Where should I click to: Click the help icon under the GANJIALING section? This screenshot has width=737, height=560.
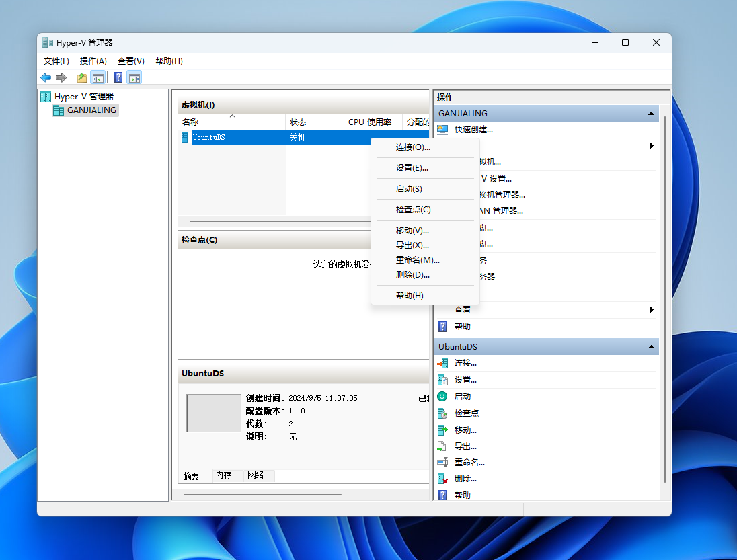[x=442, y=327]
